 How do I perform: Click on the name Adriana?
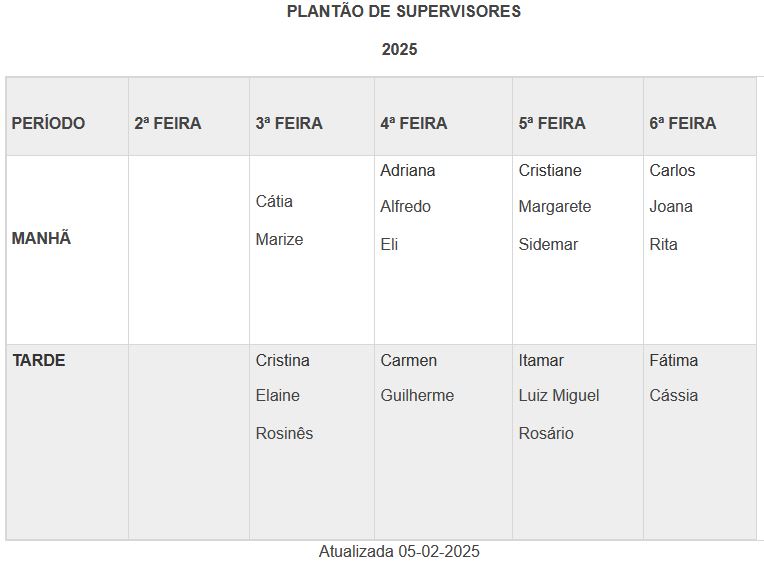408,170
